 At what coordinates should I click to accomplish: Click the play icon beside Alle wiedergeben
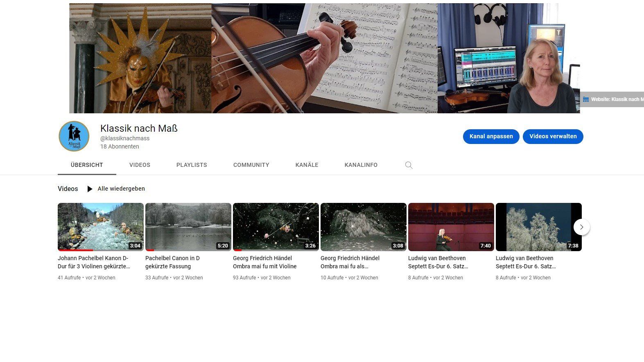tap(90, 189)
